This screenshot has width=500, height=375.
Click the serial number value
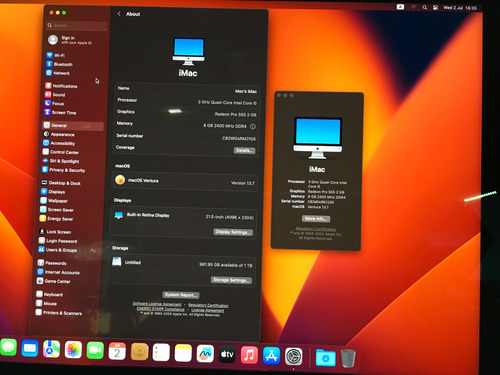point(239,138)
